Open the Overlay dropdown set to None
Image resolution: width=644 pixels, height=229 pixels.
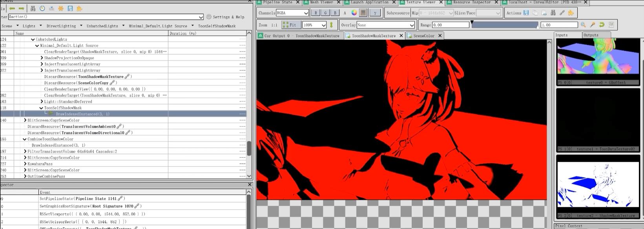(x=385, y=25)
